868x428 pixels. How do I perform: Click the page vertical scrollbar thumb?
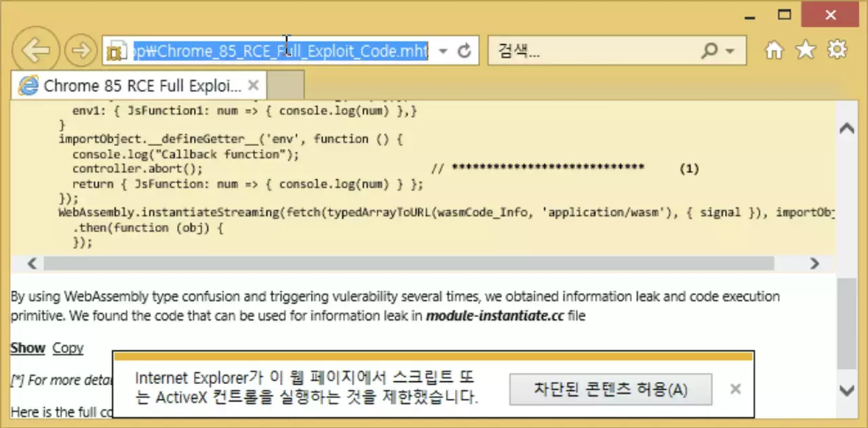(x=846, y=322)
